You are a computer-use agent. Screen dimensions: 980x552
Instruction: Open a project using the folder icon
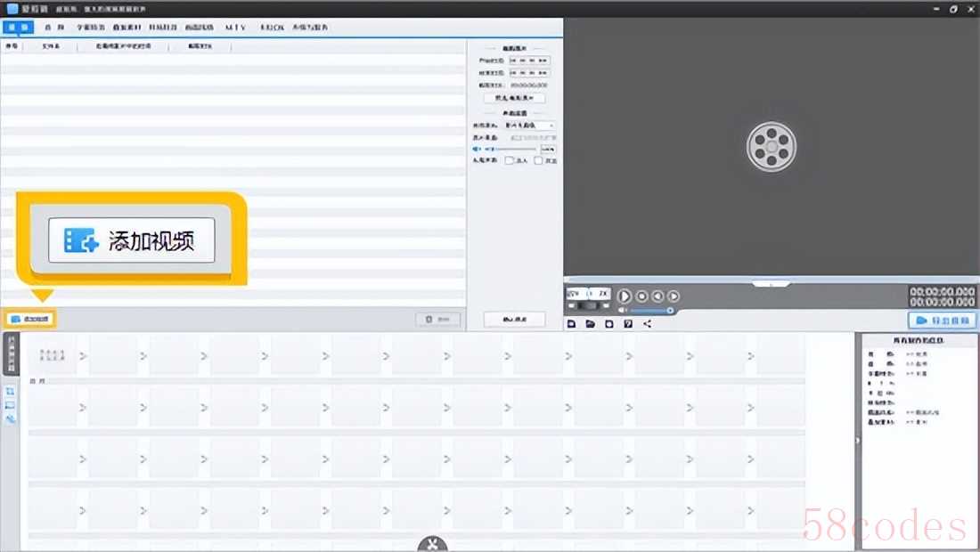pyautogui.click(x=590, y=324)
